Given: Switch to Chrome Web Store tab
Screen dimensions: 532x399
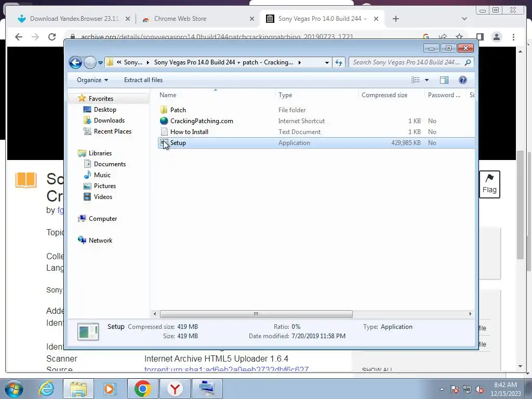Looking at the screenshot, I should pos(180,19).
